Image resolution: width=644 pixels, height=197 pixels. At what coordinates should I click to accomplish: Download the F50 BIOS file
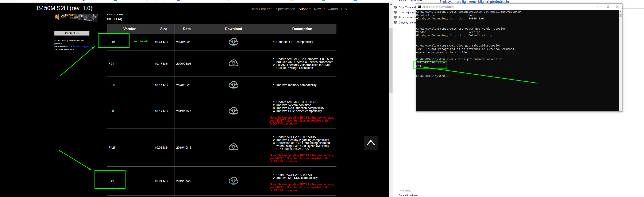coord(233,111)
